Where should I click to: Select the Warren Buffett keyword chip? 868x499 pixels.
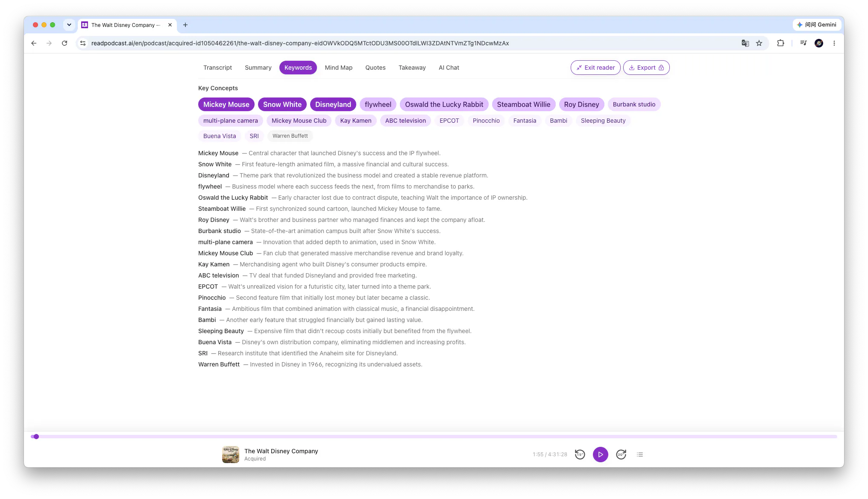point(290,136)
